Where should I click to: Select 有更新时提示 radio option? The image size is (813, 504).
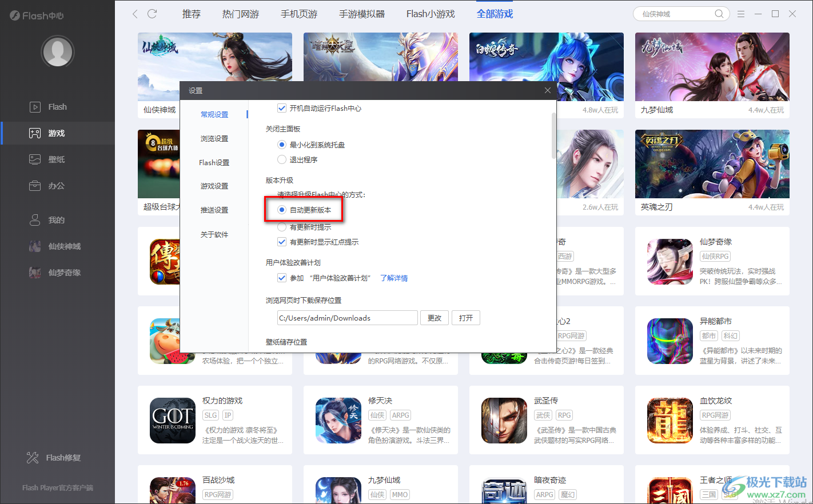tap(281, 227)
